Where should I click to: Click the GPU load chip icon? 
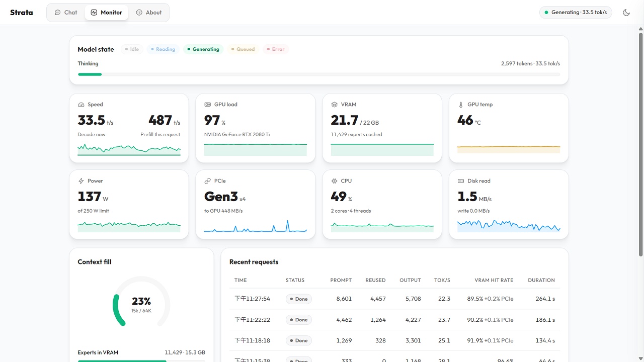208,105
